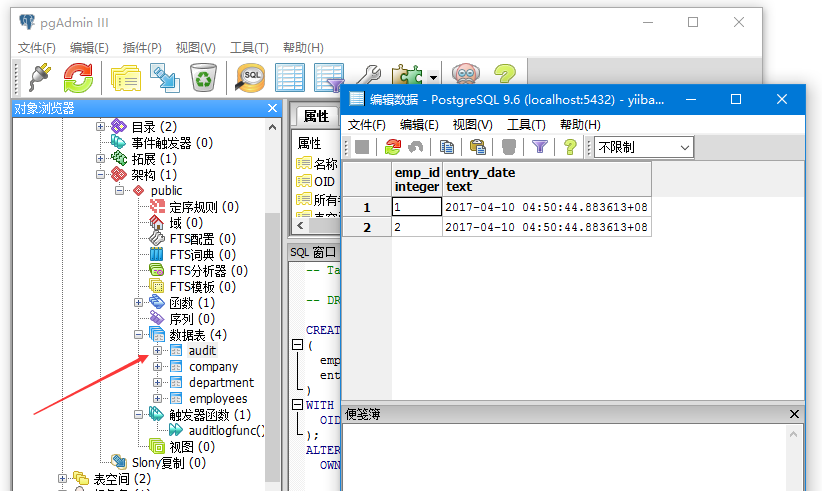Open the object properties toolbar icon
822x491 pixels.
(x=126, y=78)
